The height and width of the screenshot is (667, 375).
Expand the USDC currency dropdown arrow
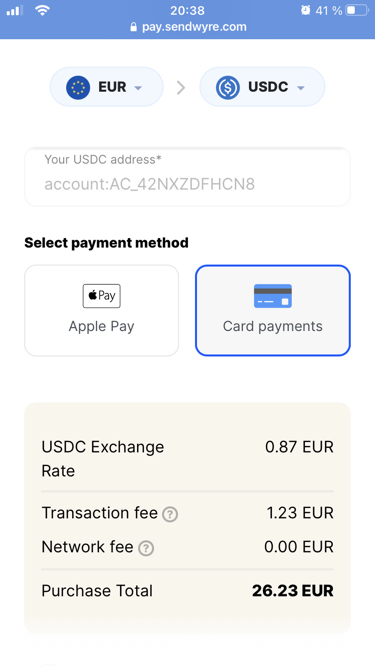click(301, 88)
